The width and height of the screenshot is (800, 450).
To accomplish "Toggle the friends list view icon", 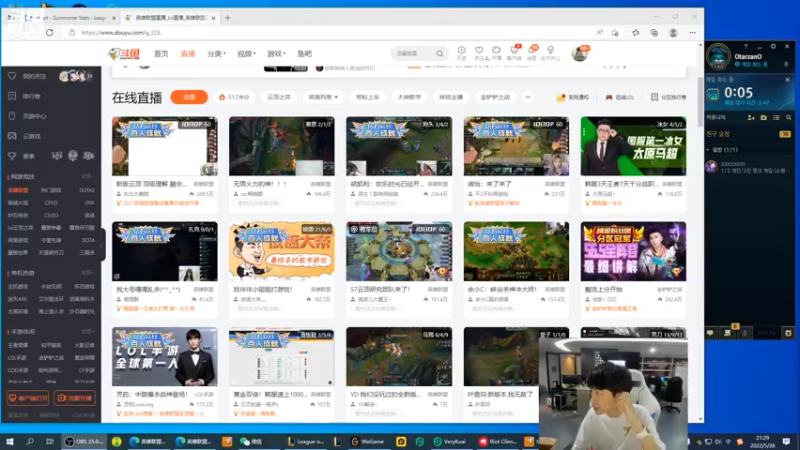I will point(776,117).
